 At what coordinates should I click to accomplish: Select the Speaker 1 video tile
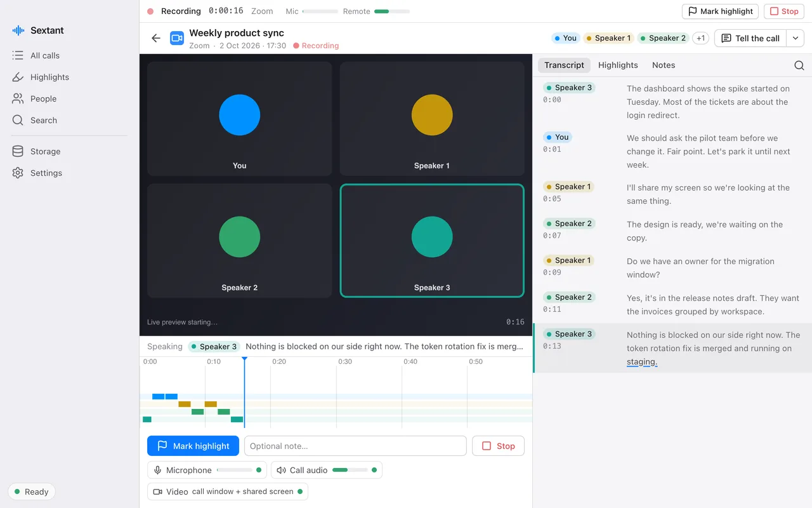(432, 119)
